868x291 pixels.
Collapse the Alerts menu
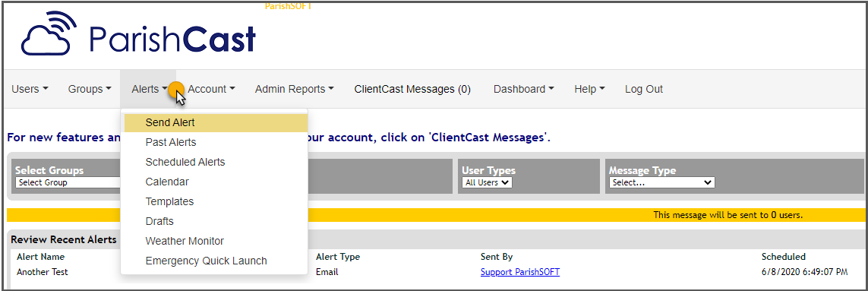click(x=150, y=89)
